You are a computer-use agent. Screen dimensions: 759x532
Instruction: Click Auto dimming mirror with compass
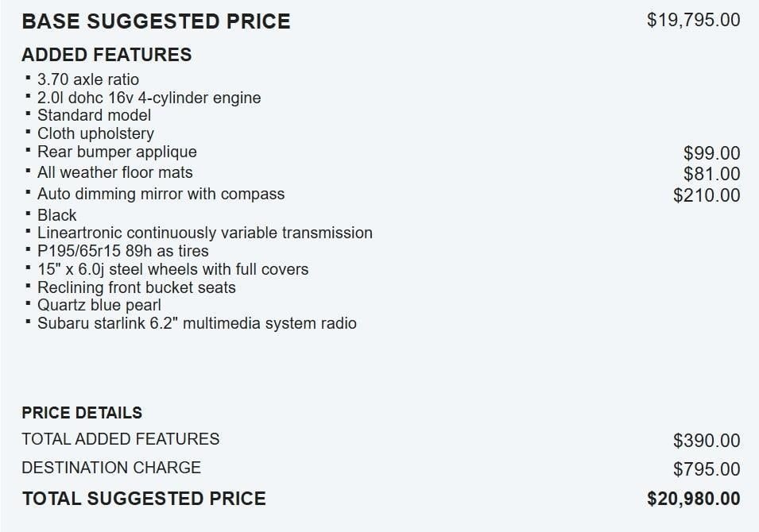coord(161,194)
